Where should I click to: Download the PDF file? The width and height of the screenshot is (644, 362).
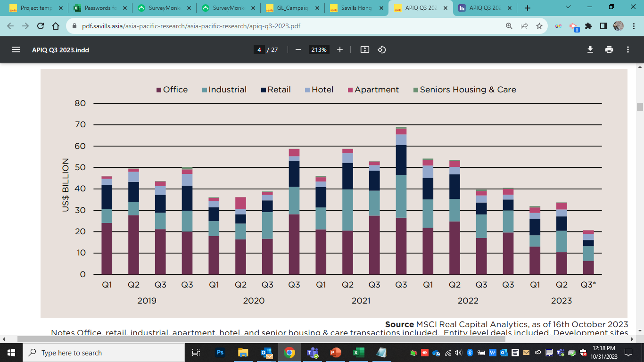click(x=590, y=49)
